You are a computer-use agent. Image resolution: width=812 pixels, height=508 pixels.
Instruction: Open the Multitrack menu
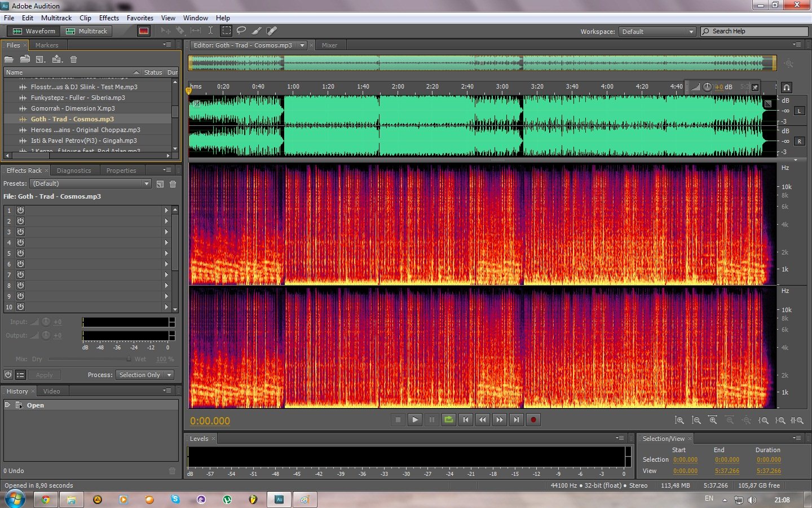click(56, 18)
